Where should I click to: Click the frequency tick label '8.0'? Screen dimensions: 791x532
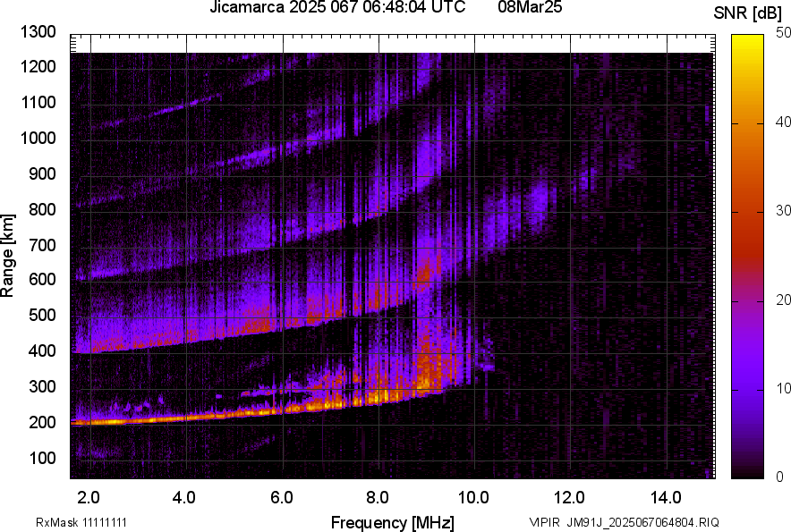[x=378, y=498]
